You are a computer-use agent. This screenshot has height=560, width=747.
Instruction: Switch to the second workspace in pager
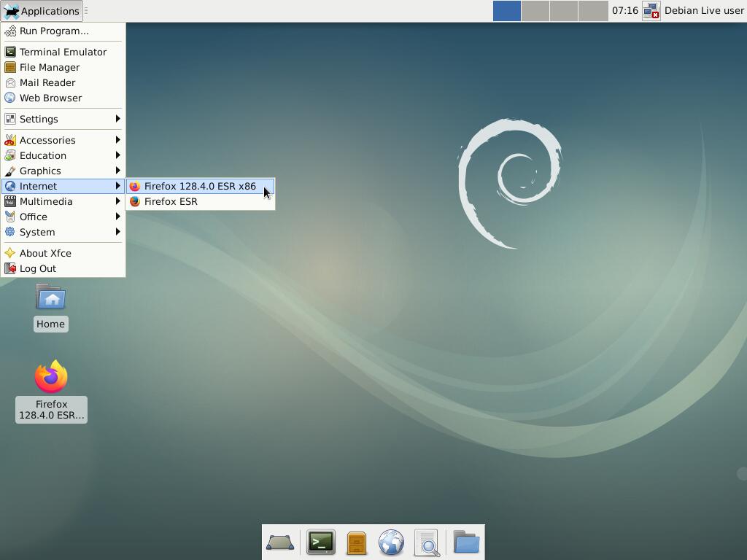[535, 11]
